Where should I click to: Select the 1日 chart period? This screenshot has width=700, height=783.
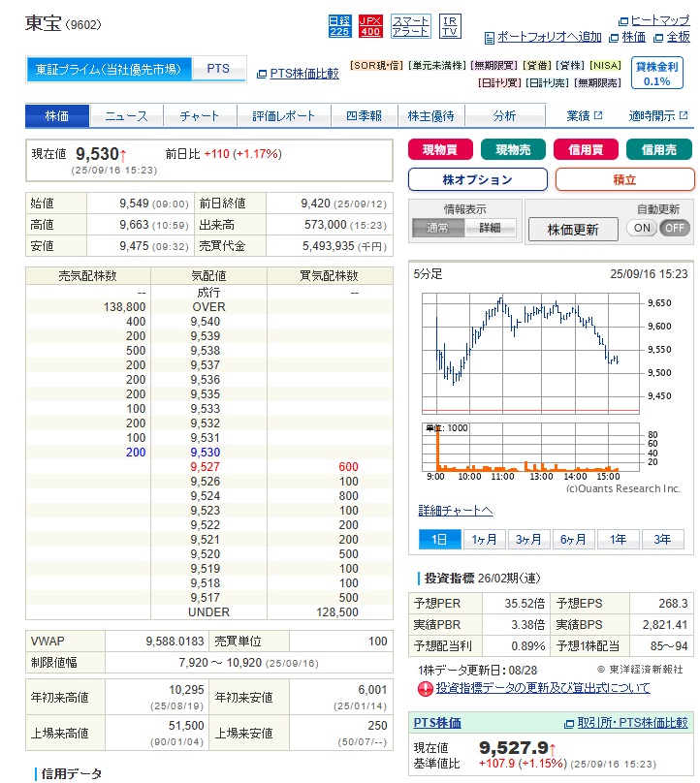[440, 540]
